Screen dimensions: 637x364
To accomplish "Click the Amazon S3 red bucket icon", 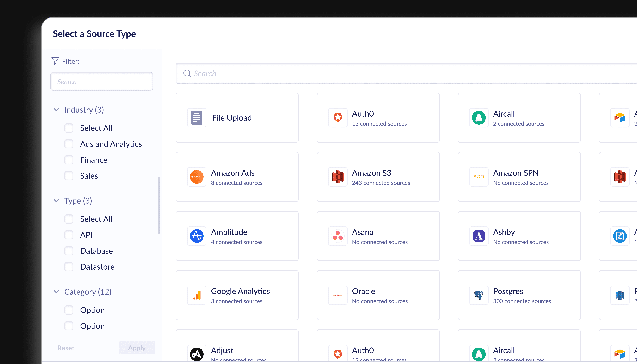I will [x=338, y=177].
